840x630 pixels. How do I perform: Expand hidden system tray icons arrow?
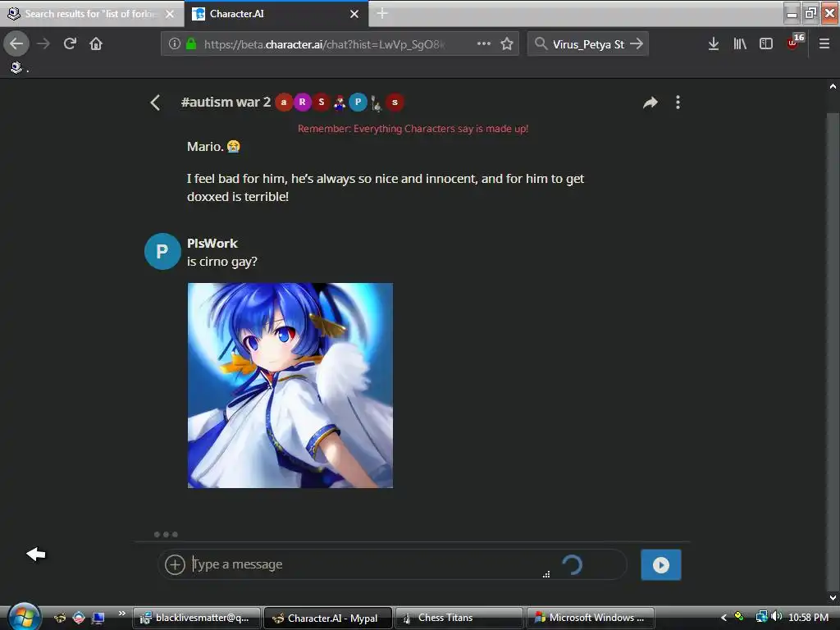coord(724,618)
